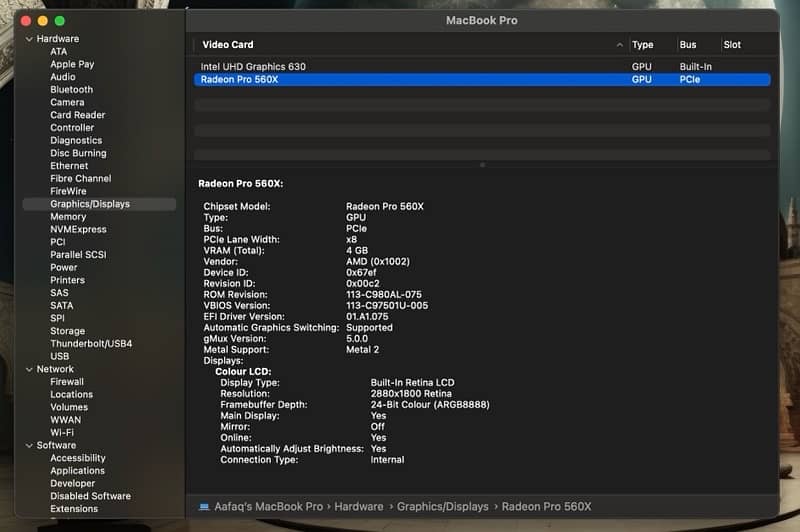Sort by the Bus column header

point(688,45)
